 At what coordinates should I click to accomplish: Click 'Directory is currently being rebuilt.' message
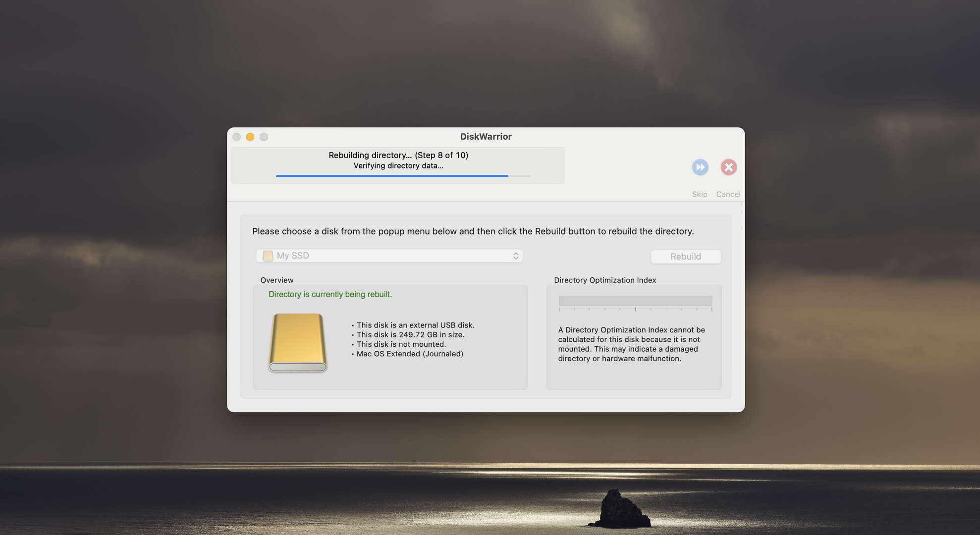click(x=330, y=294)
